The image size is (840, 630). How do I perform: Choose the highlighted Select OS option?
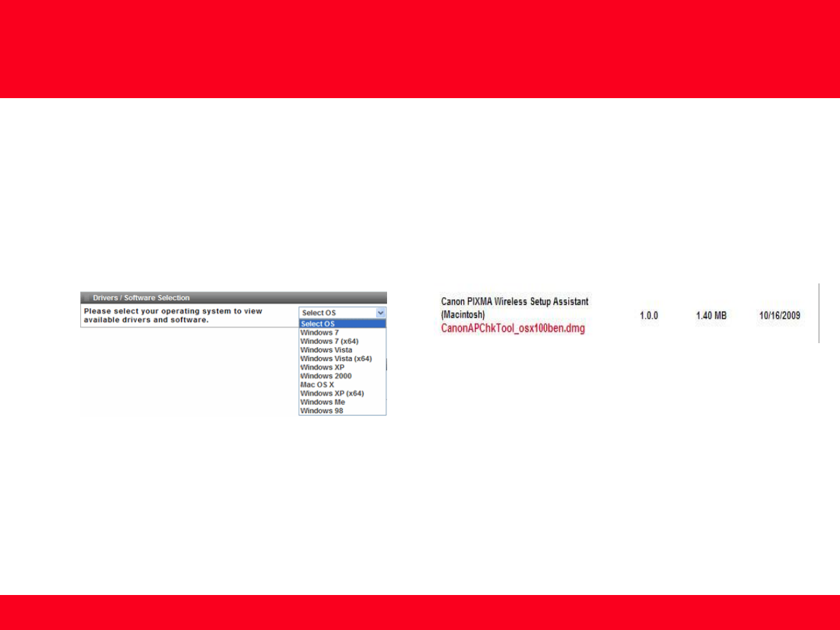pyautogui.click(x=342, y=324)
